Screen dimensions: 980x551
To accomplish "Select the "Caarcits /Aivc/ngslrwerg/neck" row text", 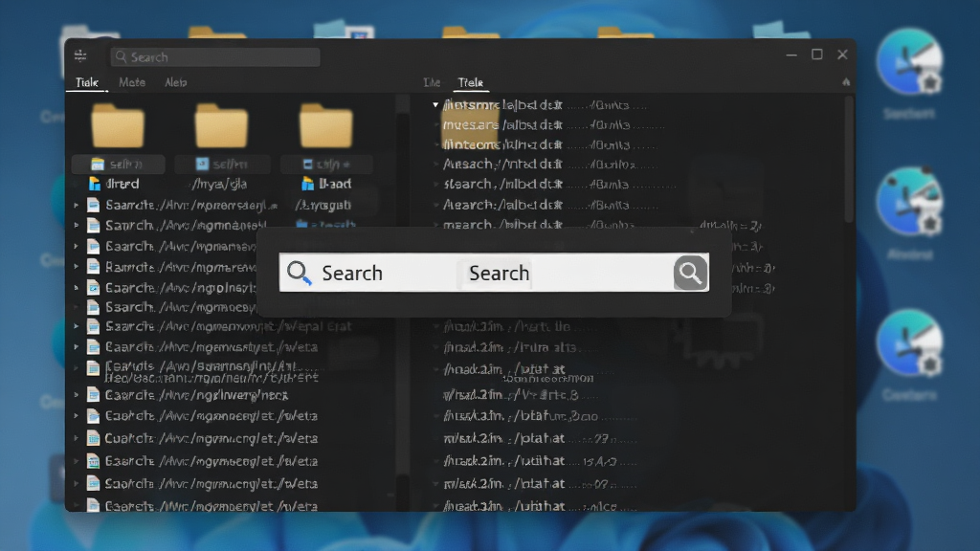I will click(x=196, y=395).
